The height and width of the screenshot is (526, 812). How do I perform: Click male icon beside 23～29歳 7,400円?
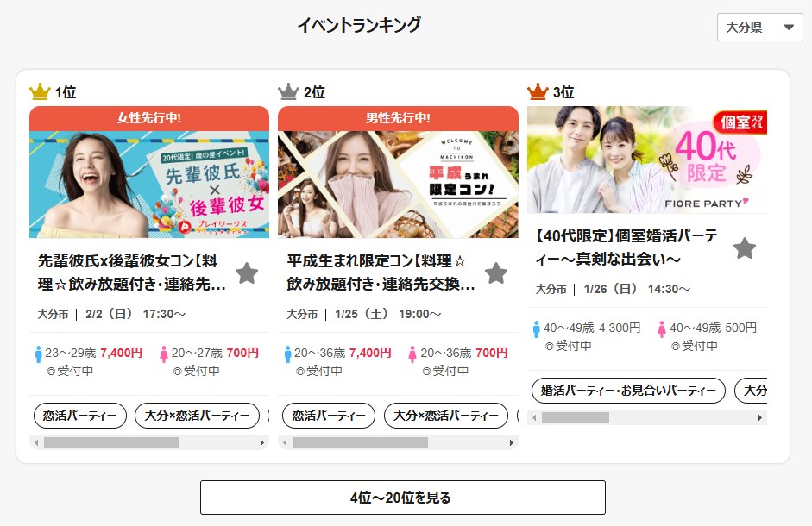coord(38,354)
